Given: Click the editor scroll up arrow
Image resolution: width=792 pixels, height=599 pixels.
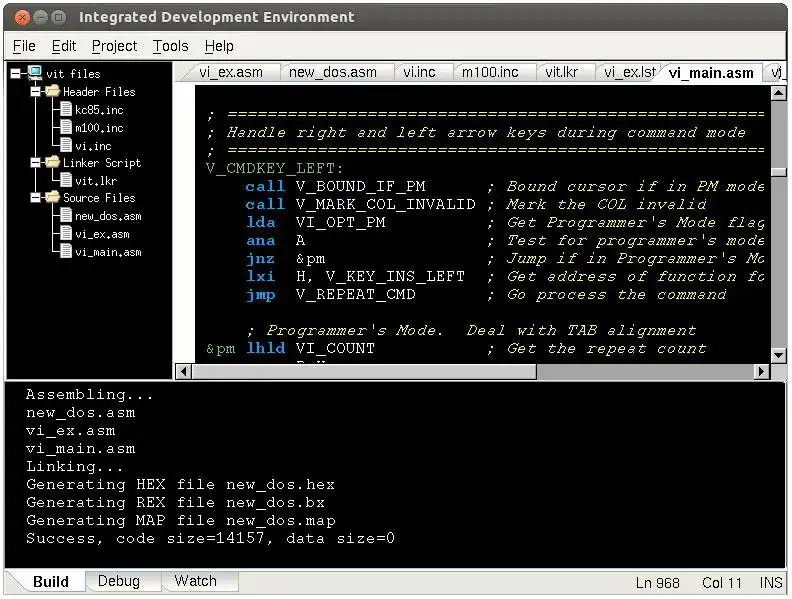Looking at the screenshot, I should (x=778, y=92).
